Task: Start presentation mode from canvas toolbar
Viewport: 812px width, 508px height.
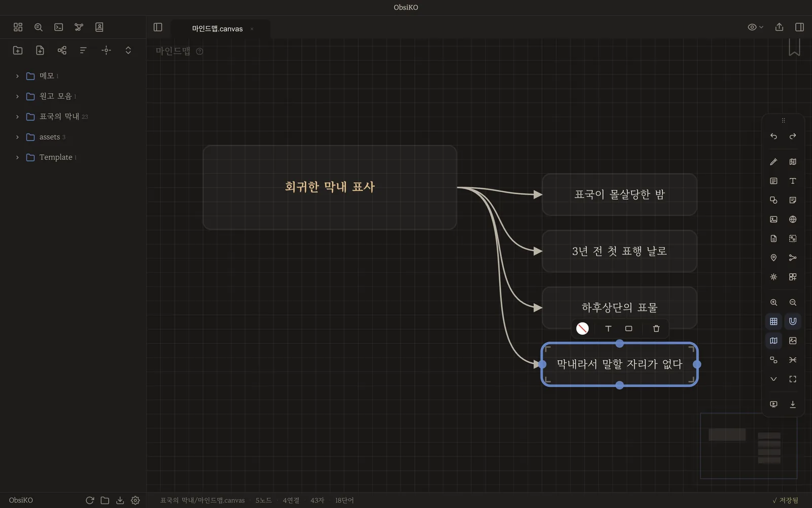Action: 773,404
